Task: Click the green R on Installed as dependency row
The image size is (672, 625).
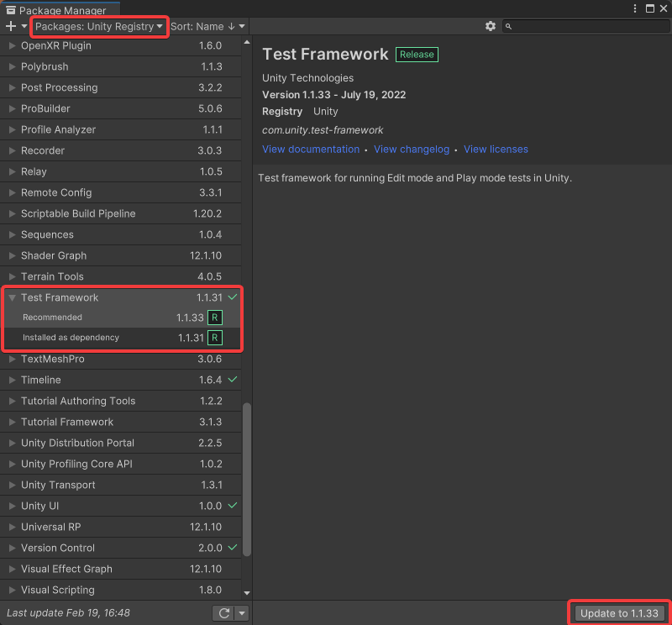Action: (216, 338)
